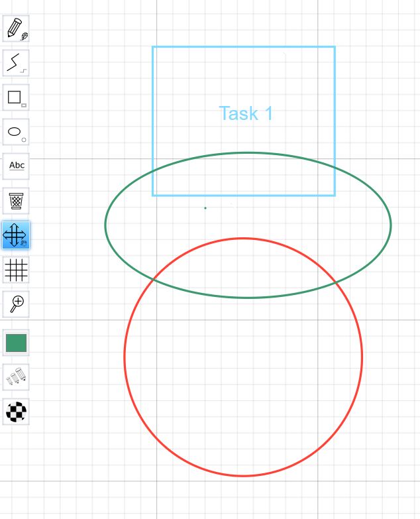Click the blue rectangle's top-left corner

tap(153, 47)
